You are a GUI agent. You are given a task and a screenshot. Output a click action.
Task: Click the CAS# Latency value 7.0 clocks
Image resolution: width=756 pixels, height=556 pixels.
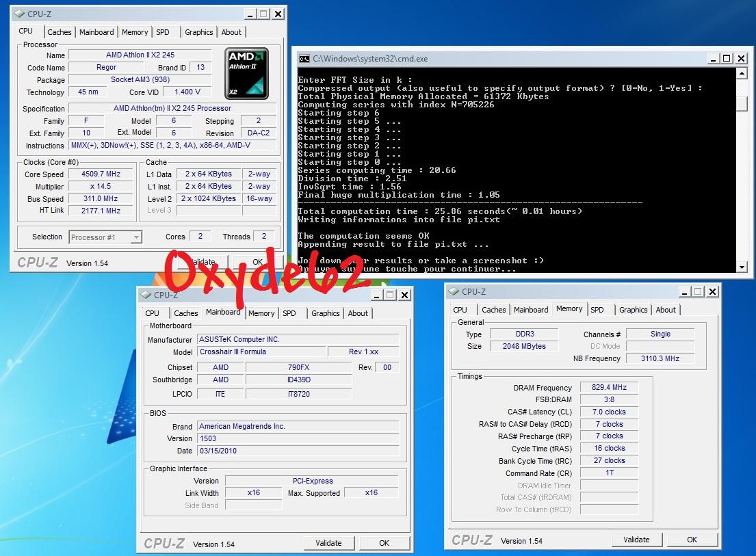[x=609, y=412]
